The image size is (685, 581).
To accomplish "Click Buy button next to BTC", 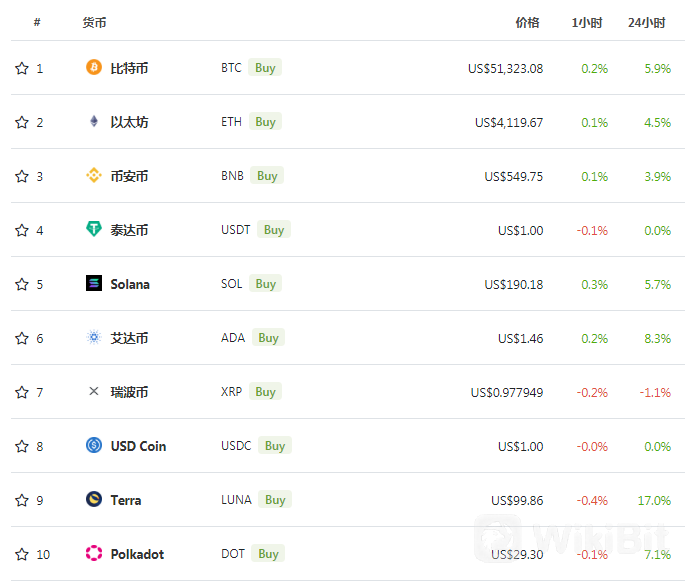I will pos(265,68).
